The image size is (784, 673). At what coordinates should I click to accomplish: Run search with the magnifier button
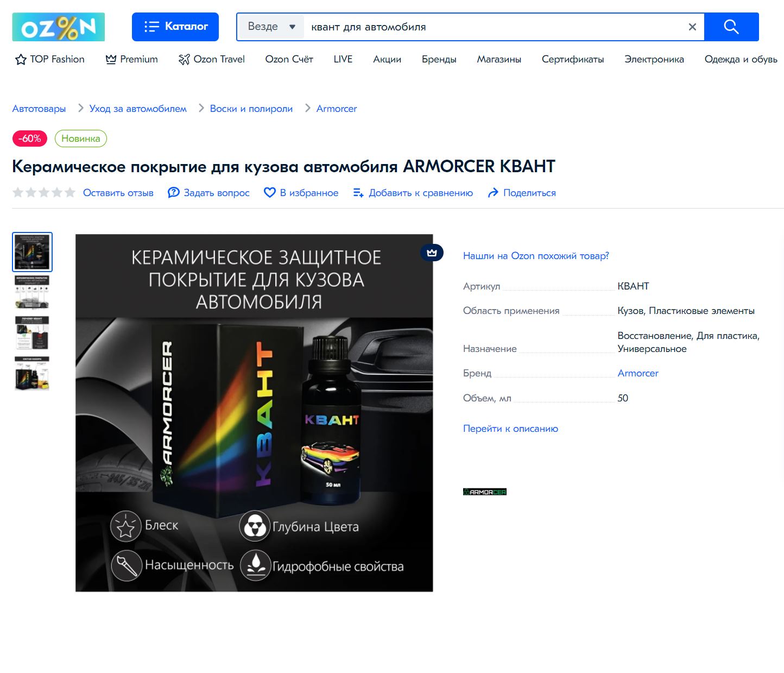[731, 27]
